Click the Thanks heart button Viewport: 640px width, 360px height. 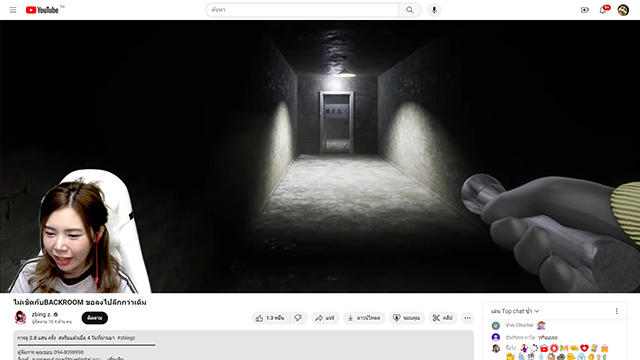click(x=407, y=318)
